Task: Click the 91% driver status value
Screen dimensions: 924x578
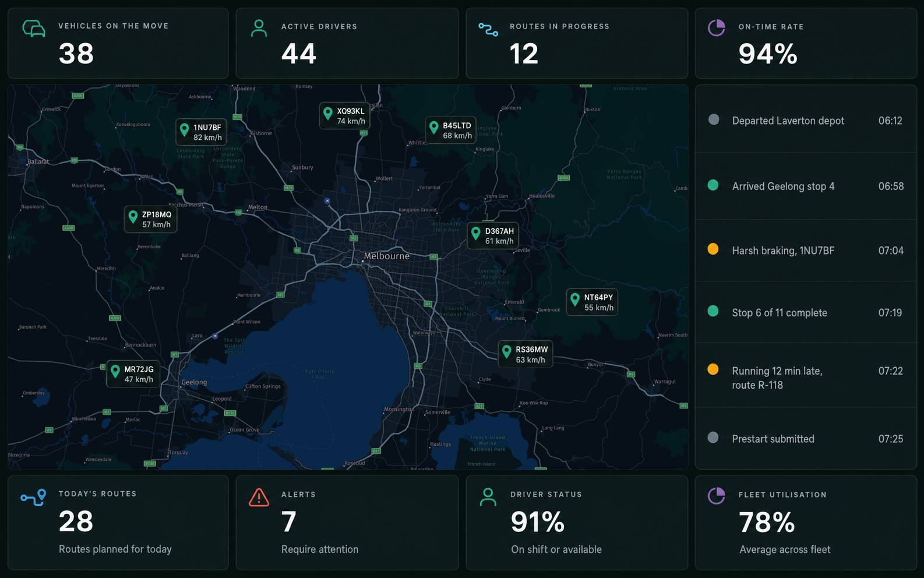Action: [x=538, y=522]
